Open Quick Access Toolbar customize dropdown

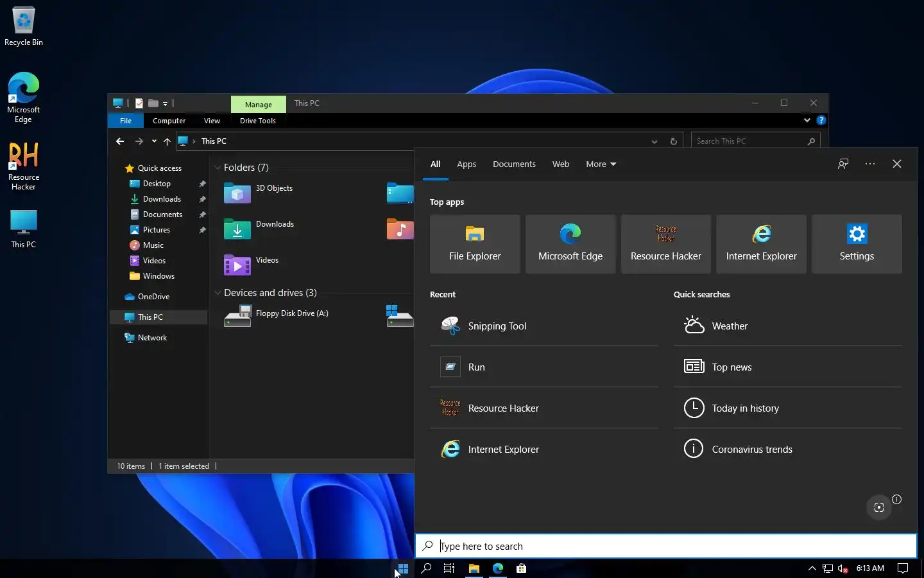click(x=165, y=103)
